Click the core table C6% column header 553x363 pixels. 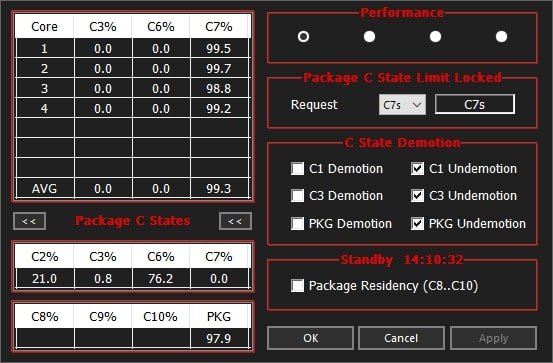pyautogui.click(x=161, y=26)
